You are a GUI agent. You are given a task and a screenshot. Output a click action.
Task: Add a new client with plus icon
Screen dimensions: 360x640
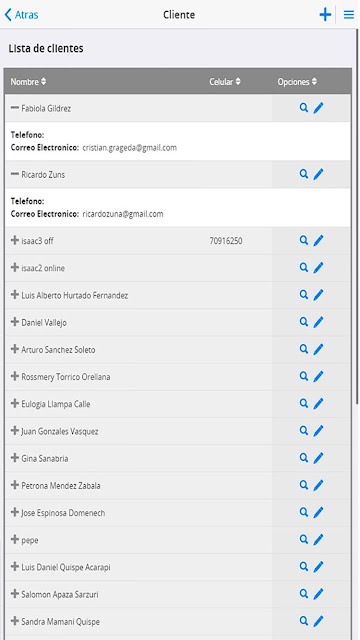coord(325,15)
